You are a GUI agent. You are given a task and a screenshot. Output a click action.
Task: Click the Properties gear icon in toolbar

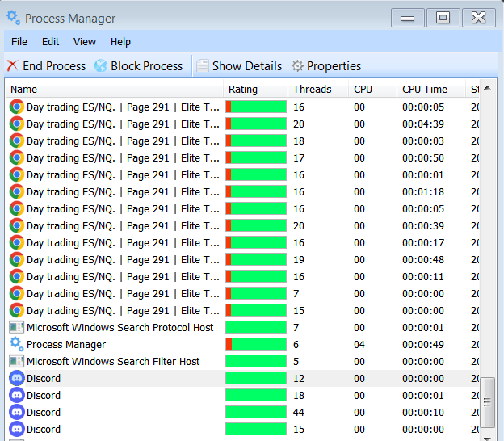(297, 66)
